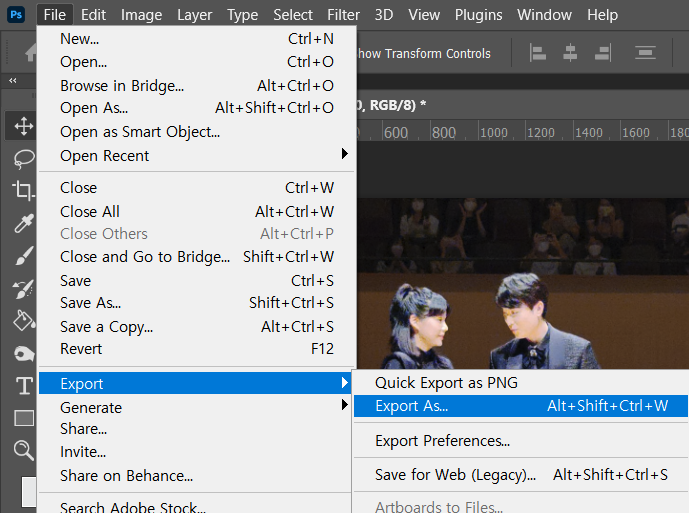This screenshot has width=689, height=513.
Task: Select the Open Recent entry
Action: coord(197,156)
